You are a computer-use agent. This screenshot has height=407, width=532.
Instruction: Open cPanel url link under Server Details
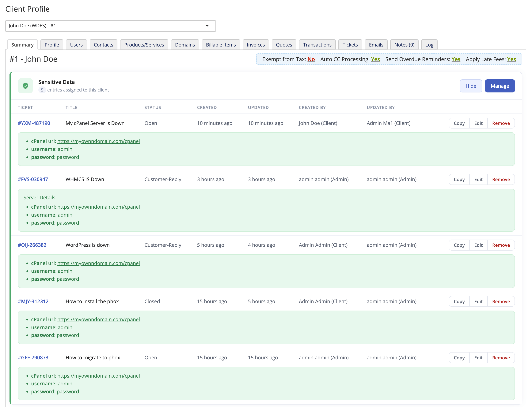[x=98, y=207]
